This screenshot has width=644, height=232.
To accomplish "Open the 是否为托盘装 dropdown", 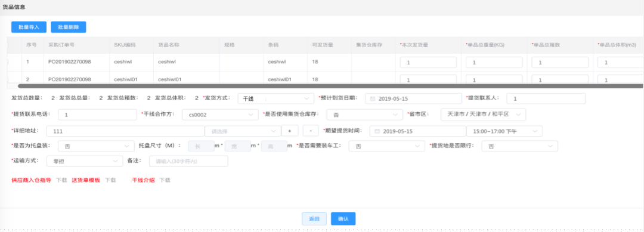I will [x=97, y=146].
